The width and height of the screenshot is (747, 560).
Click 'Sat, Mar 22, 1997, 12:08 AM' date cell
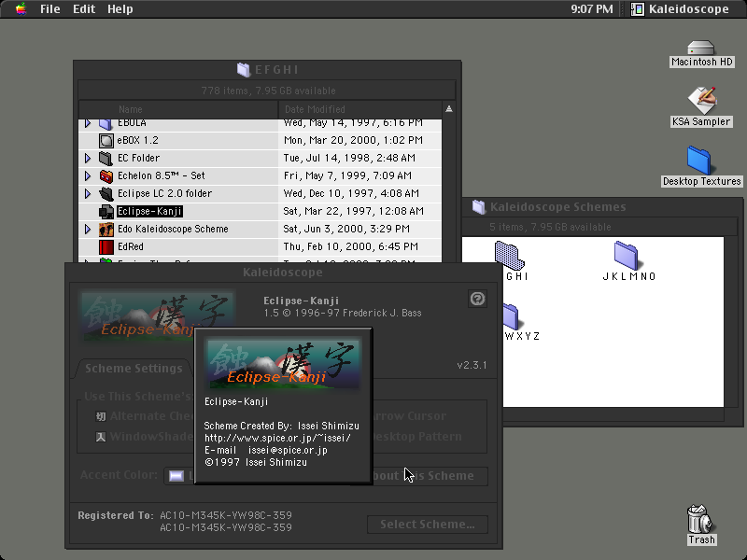(x=353, y=212)
